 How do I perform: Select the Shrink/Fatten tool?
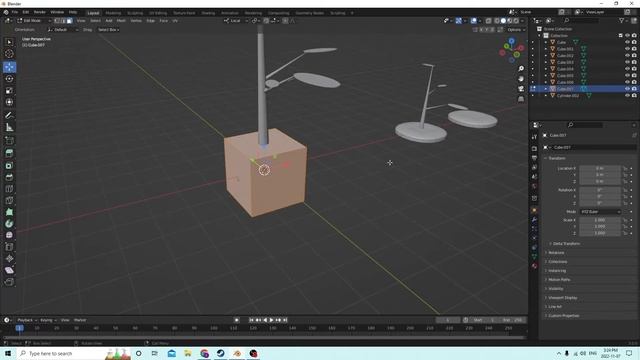pyautogui.click(x=9, y=258)
